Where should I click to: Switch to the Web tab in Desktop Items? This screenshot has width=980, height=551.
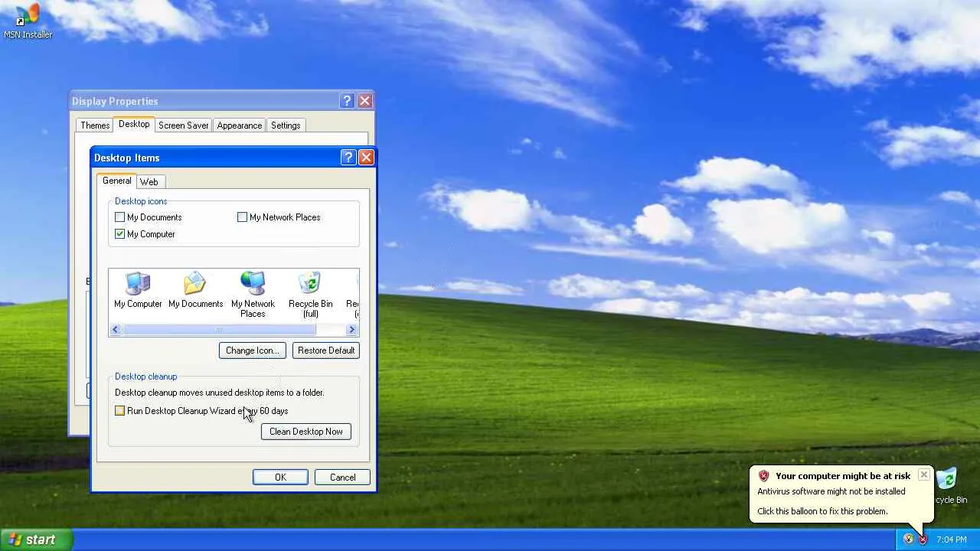tap(149, 182)
